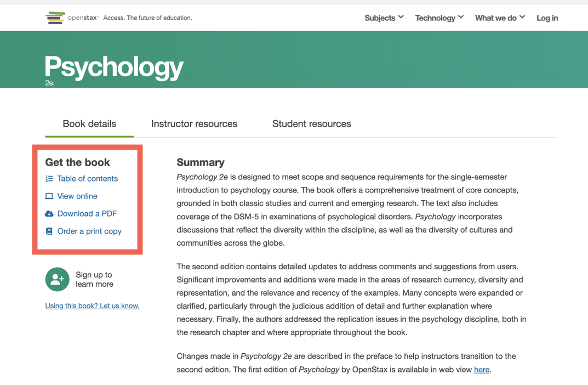This screenshot has height=385, width=588.
Task: Switch to the Instructor resources tab
Action: coord(194,124)
